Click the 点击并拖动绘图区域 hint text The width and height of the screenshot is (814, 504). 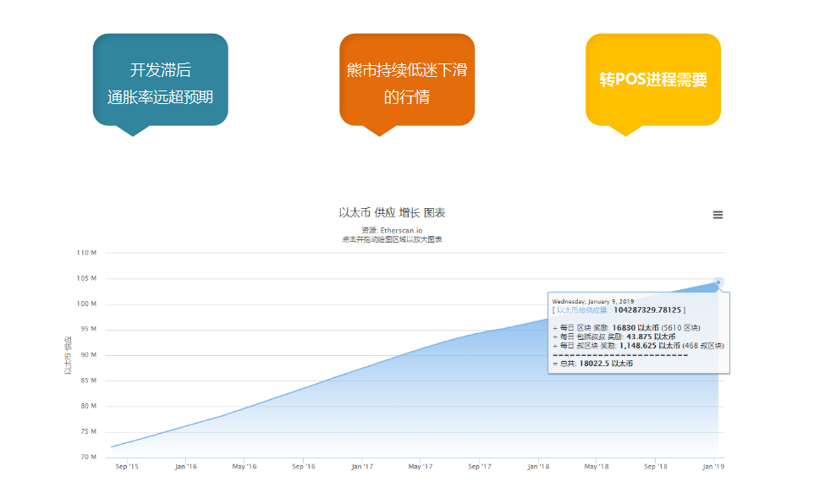pyautogui.click(x=392, y=239)
